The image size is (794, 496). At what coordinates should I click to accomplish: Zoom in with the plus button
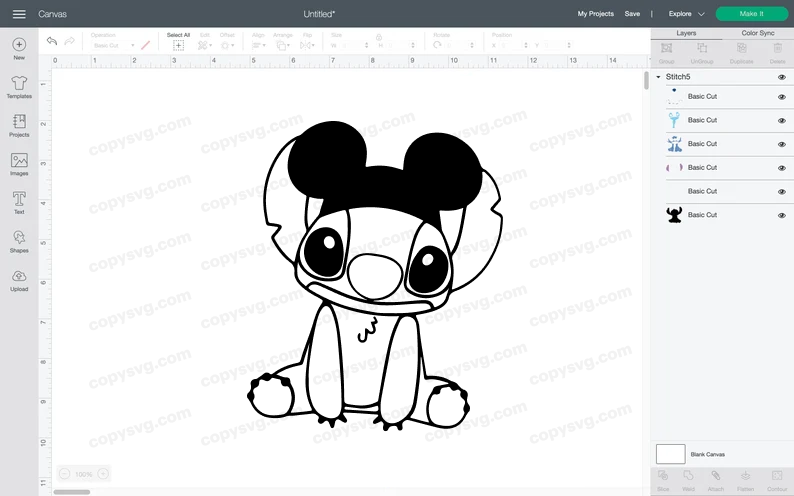click(103, 474)
